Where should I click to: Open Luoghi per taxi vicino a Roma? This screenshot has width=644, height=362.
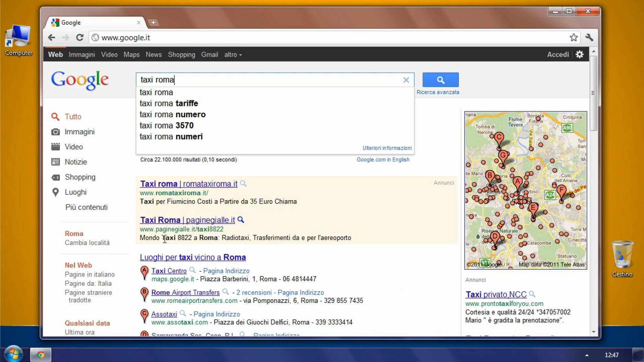click(193, 257)
